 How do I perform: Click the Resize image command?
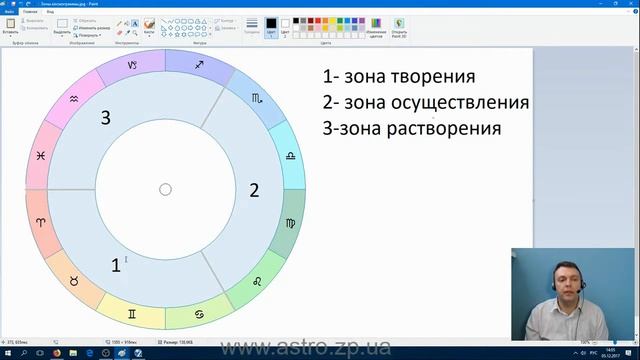tap(92, 28)
